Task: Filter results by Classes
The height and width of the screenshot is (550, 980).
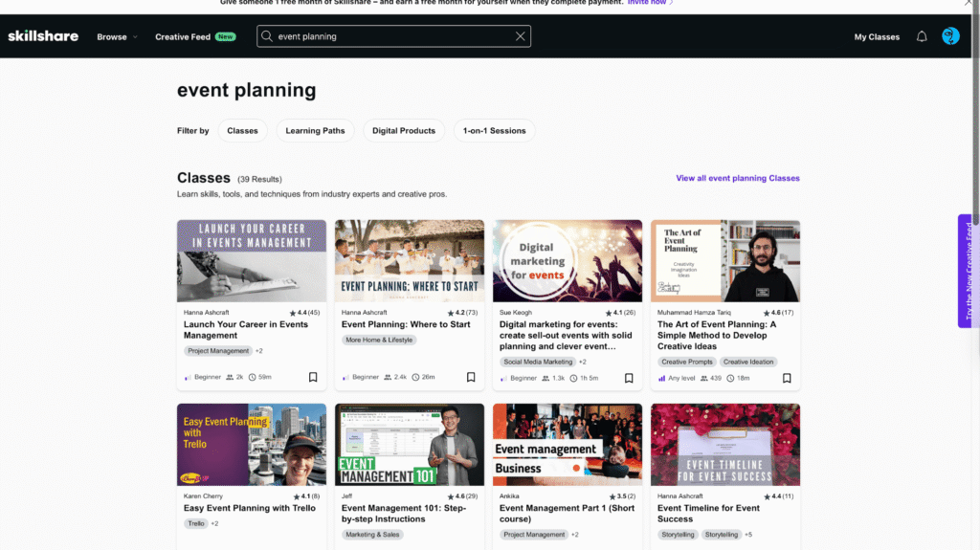Action: (x=242, y=131)
